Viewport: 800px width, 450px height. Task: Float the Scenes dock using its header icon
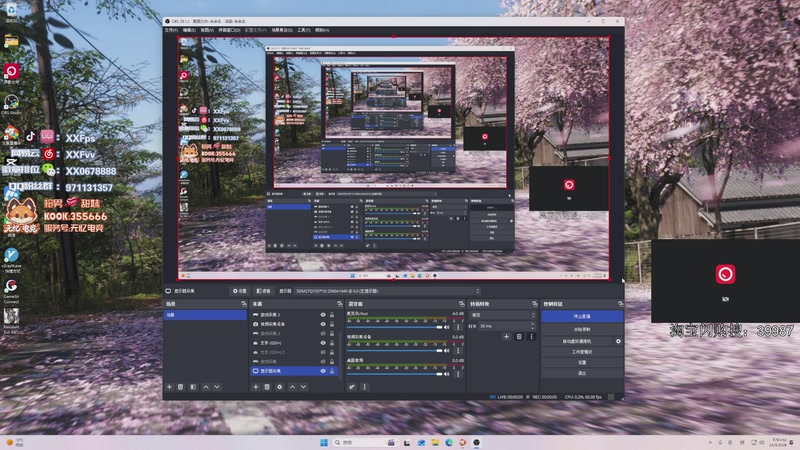click(244, 304)
